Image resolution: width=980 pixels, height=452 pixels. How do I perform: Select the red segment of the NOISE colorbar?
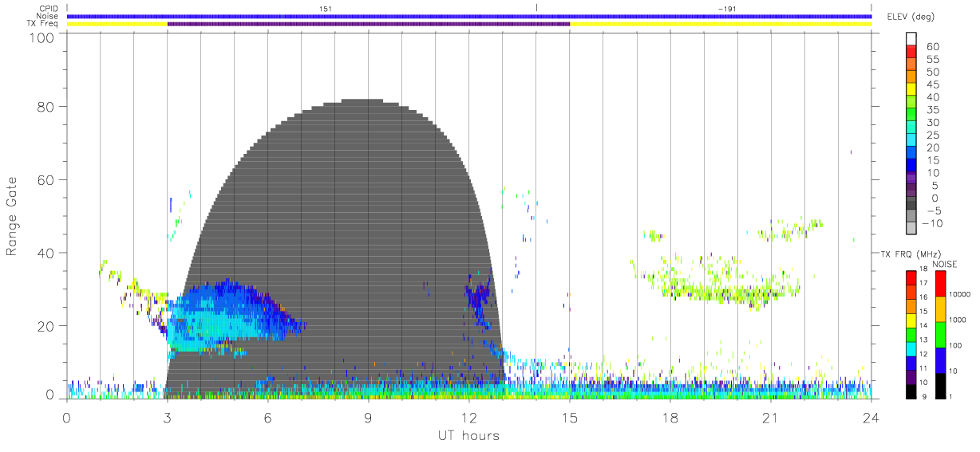(x=940, y=284)
